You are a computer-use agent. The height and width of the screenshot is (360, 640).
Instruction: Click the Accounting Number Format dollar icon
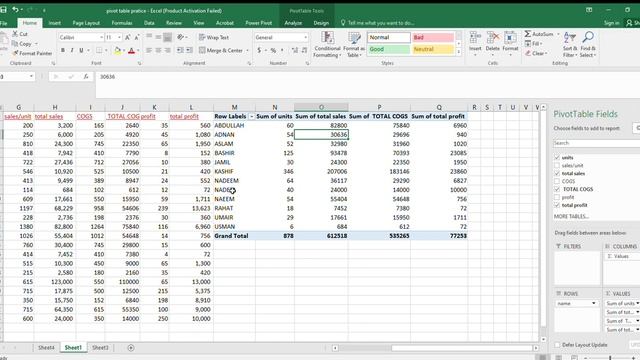point(259,50)
